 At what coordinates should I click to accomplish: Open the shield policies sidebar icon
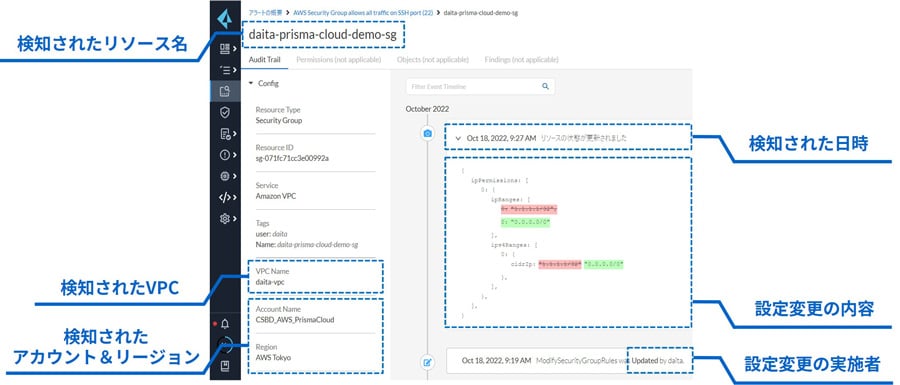pos(224,112)
